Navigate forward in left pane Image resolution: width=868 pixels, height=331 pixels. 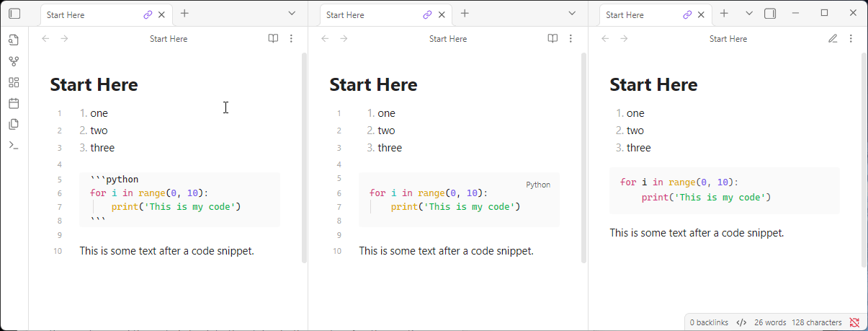[64, 39]
